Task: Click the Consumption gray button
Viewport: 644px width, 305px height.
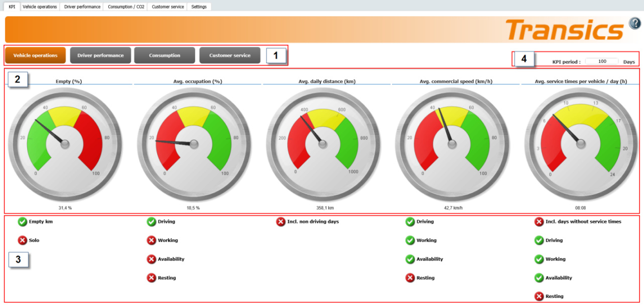Action: pos(164,55)
